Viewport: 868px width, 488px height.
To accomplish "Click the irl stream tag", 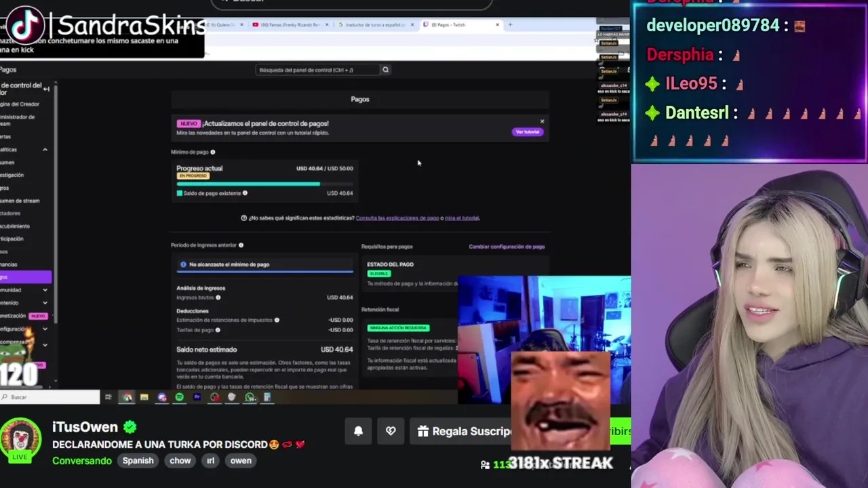I will tap(211, 461).
